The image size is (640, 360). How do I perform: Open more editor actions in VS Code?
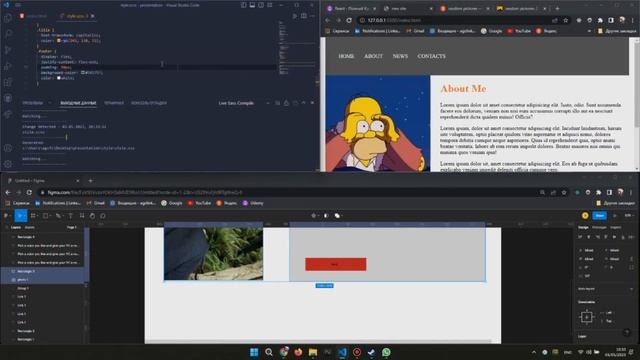click(312, 16)
